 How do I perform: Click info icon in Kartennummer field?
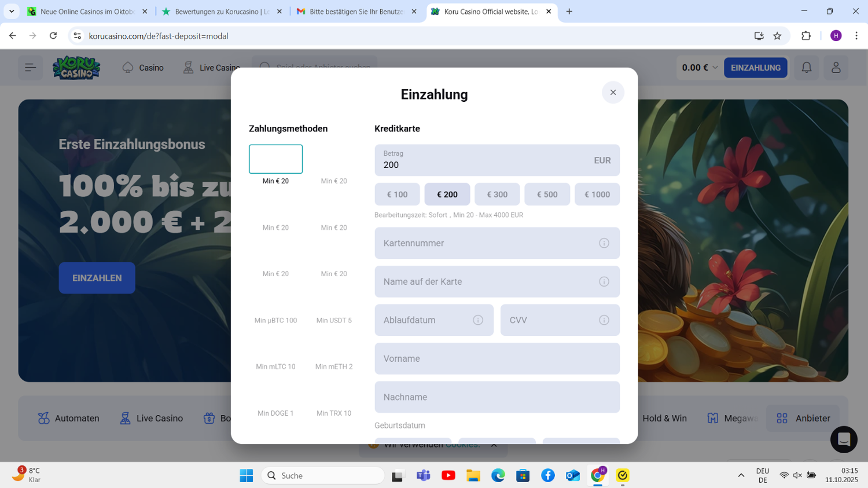(604, 243)
